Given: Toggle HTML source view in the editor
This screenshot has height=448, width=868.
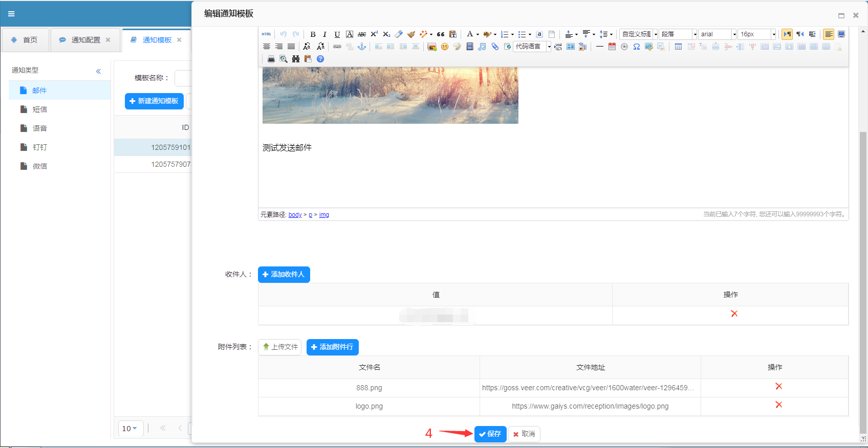Looking at the screenshot, I should [x=266, y=34].
